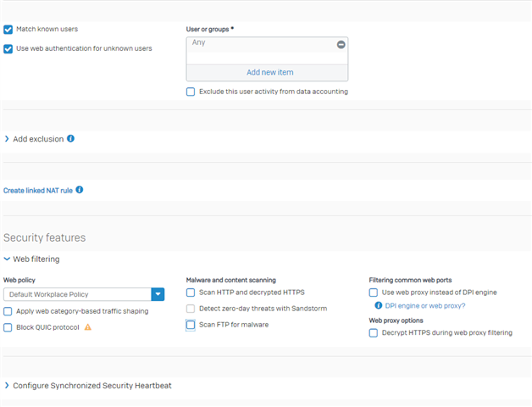Open the Create linked NAT rule link

[x=38, y=191]
